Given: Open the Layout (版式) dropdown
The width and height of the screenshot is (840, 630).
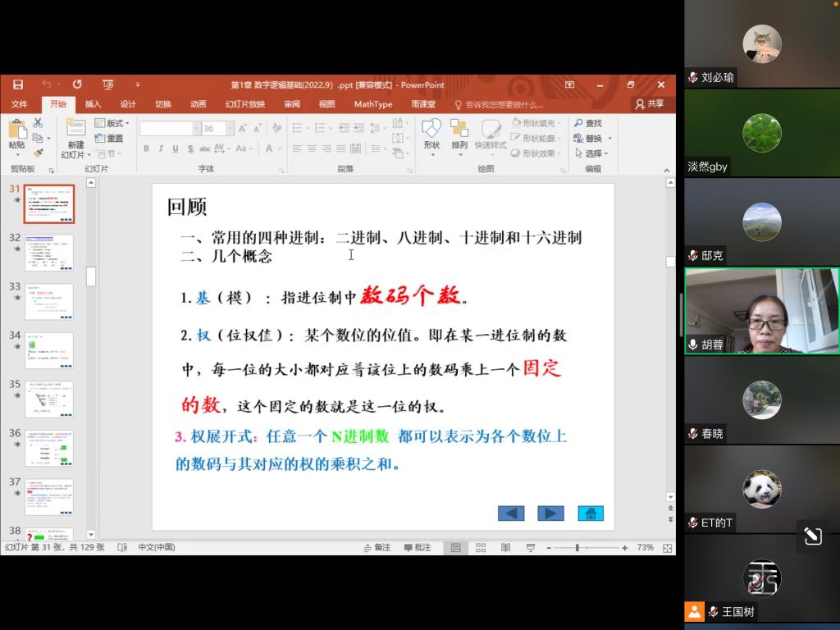Looking at the screenshot, I should (x=112, y=123).
